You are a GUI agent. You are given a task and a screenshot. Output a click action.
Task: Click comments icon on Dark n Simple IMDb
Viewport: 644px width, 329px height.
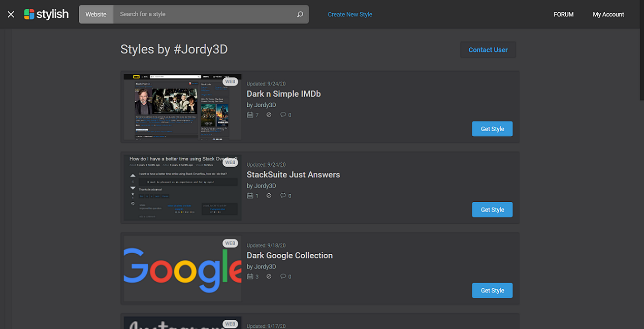pos(283,115)
